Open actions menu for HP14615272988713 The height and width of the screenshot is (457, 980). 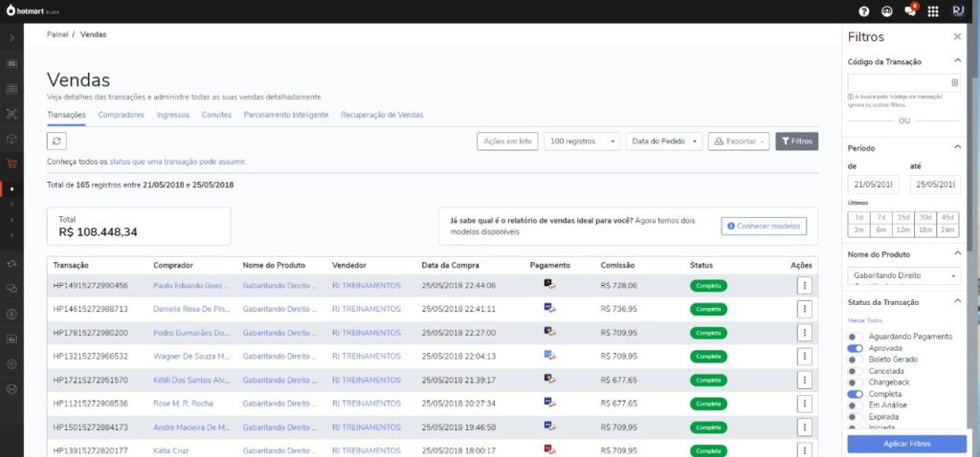pos(804,309)
